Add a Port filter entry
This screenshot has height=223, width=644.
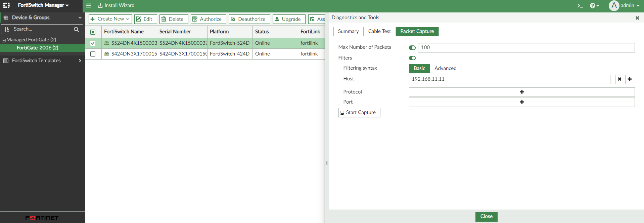(x=522, y=102)
